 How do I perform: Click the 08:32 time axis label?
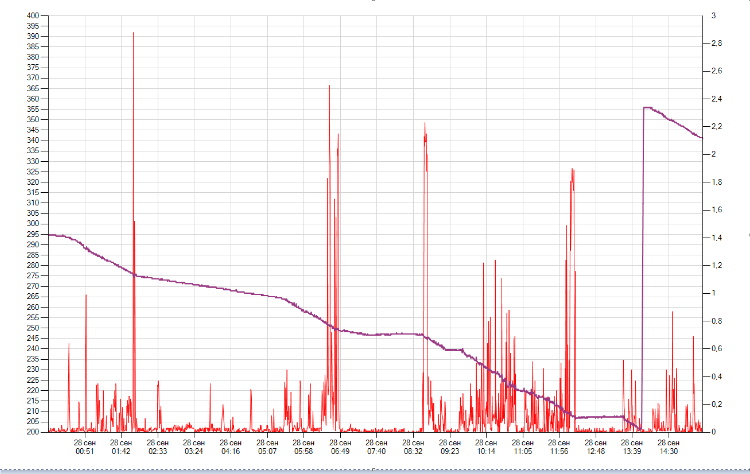413,451
